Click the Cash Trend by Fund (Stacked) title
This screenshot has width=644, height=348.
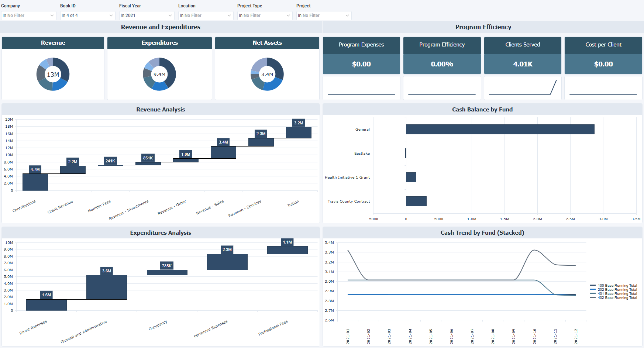point(482,233)
